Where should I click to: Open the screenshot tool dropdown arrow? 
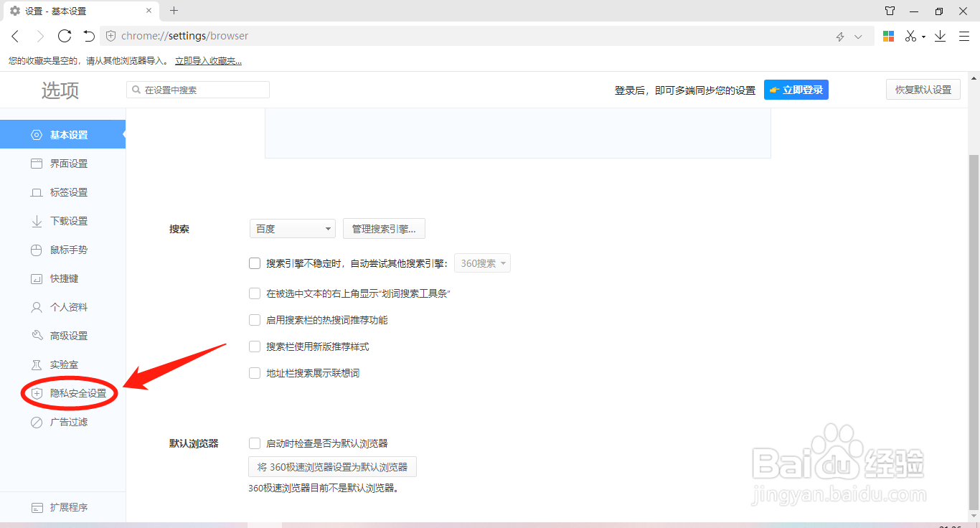[923, 37]
